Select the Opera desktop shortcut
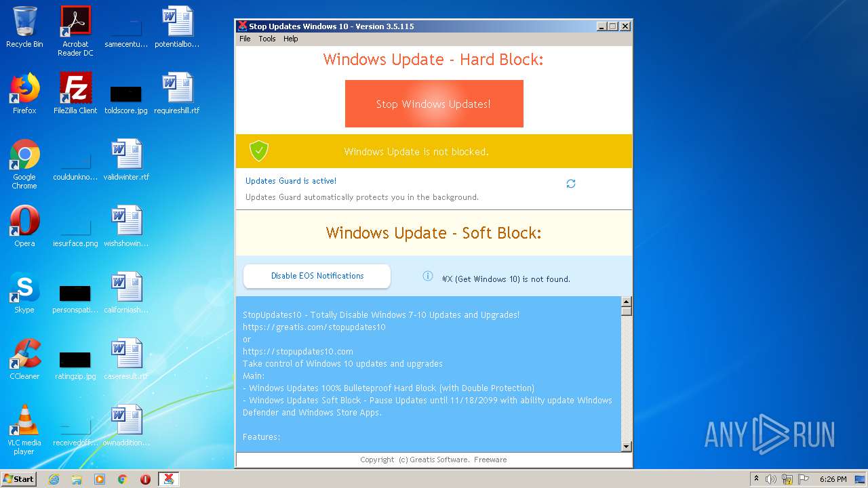The height and width of the screenshot is (488, 868). [x=24, y=226]
